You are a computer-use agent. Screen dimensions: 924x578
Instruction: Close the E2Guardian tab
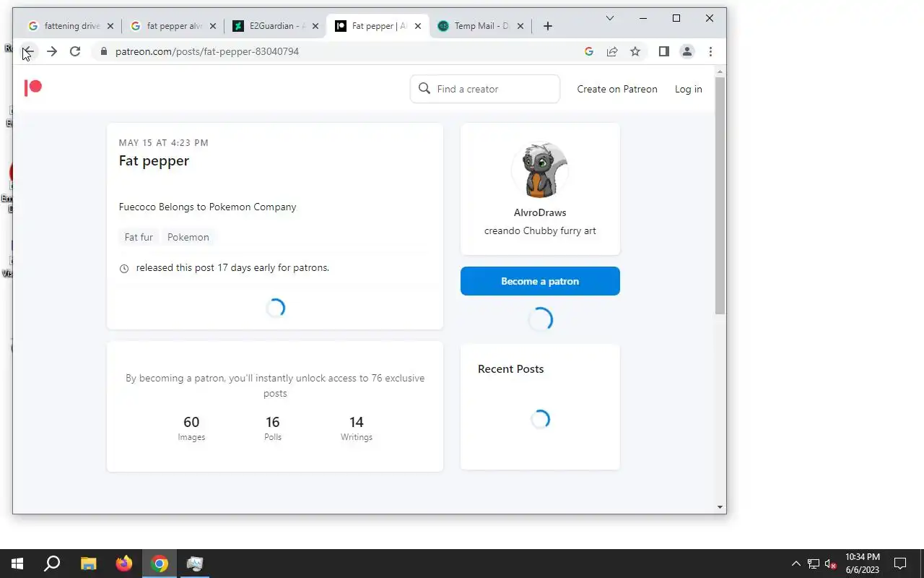315,26
